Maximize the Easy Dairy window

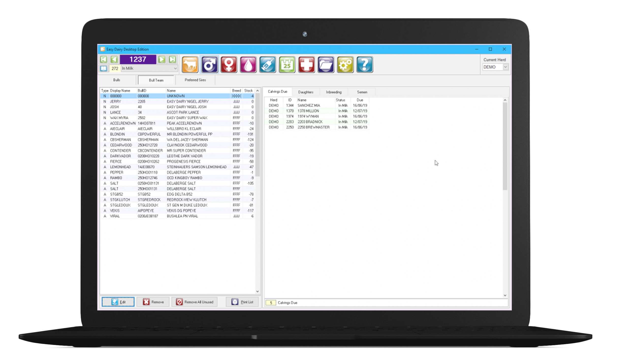pyautogui.click(x=490, y=49)
